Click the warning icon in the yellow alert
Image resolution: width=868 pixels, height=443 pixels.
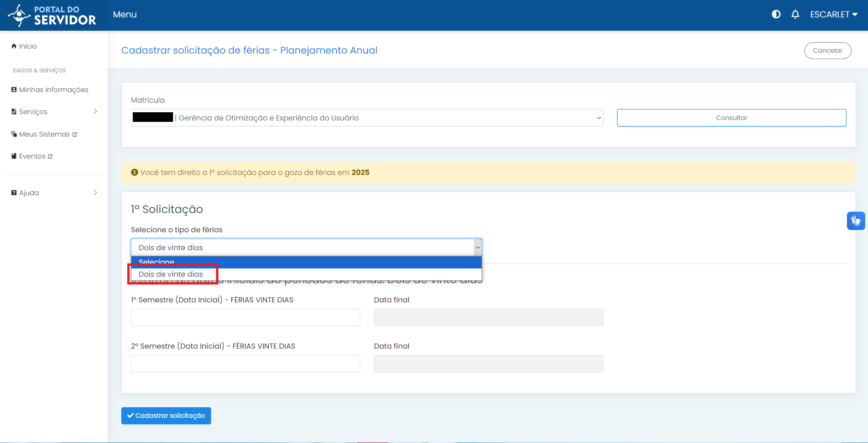135,173
